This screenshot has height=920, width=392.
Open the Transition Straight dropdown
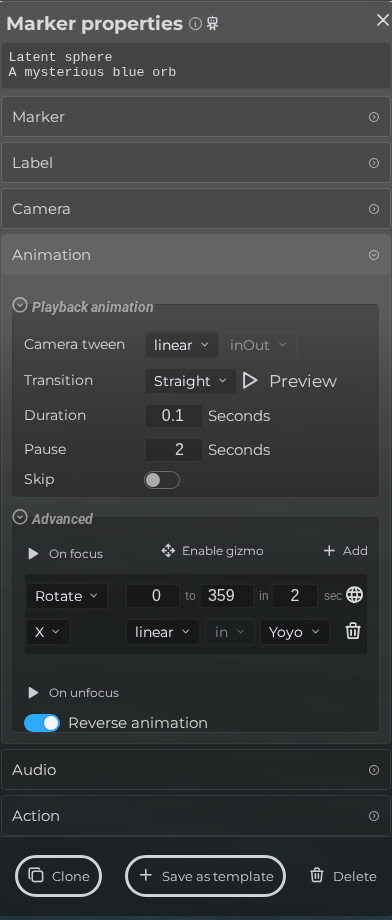191,381
